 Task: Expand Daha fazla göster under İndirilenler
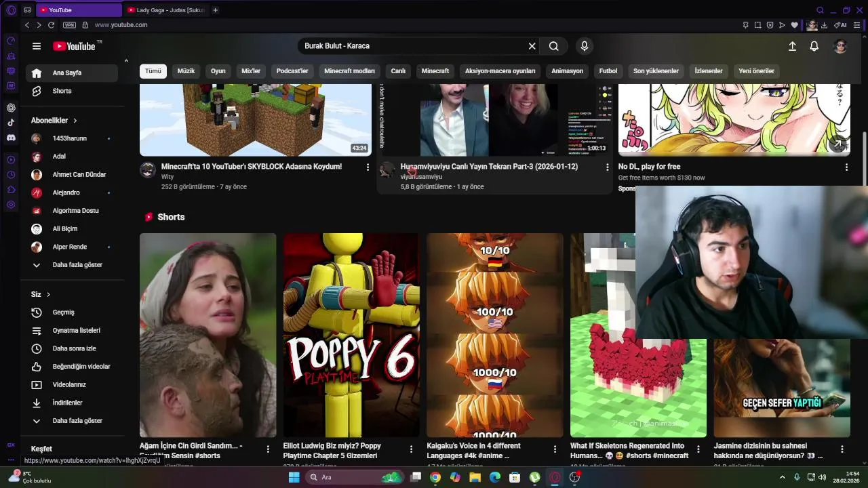point(72,421)
